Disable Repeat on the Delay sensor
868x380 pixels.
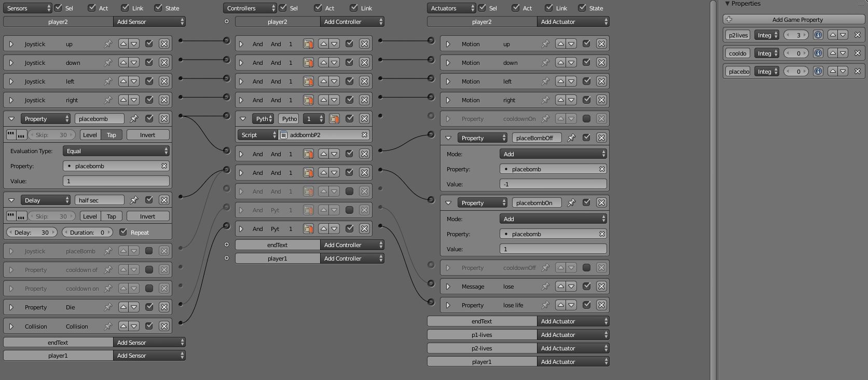[123, 232]
